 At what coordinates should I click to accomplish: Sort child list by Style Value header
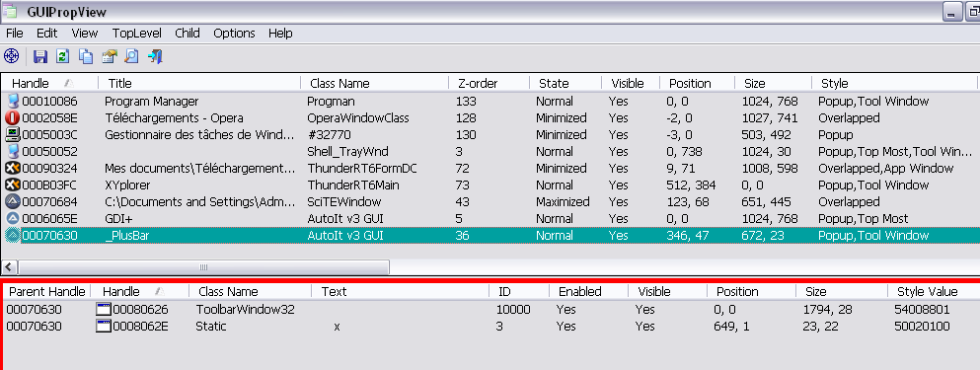click(934, 291)
